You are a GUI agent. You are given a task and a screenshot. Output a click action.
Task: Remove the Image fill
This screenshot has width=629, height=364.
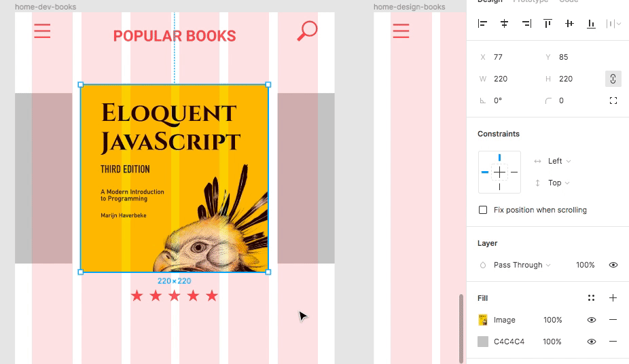(613, 320)
